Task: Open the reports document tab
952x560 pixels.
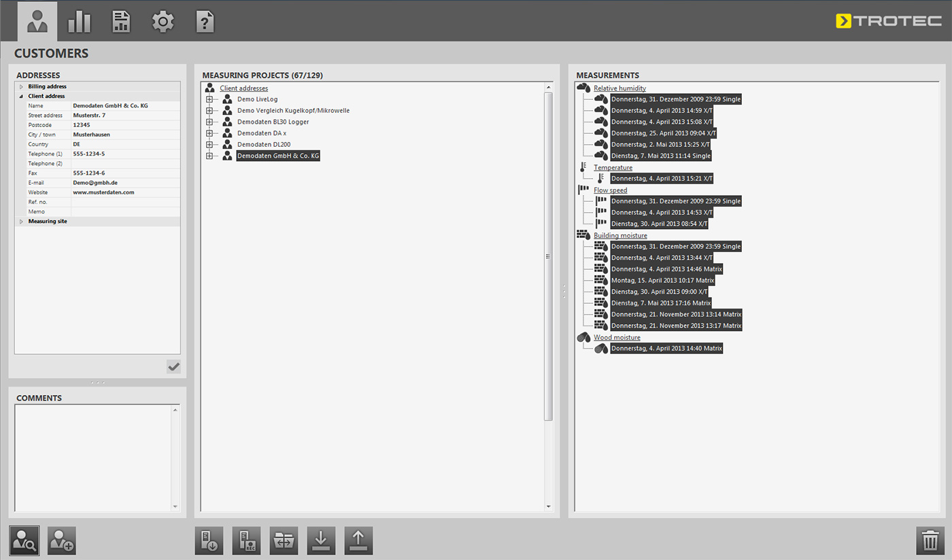Action: pos(121,22)
